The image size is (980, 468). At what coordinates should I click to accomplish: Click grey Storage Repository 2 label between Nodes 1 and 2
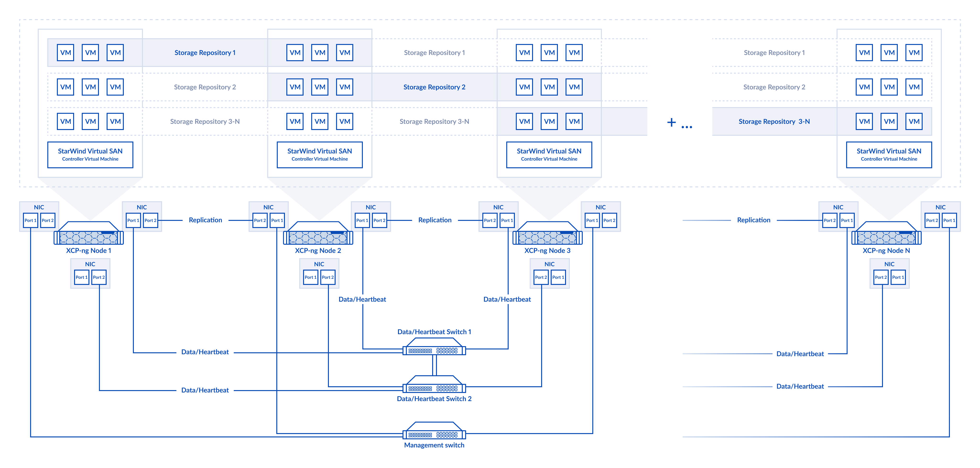coord(205,87)
